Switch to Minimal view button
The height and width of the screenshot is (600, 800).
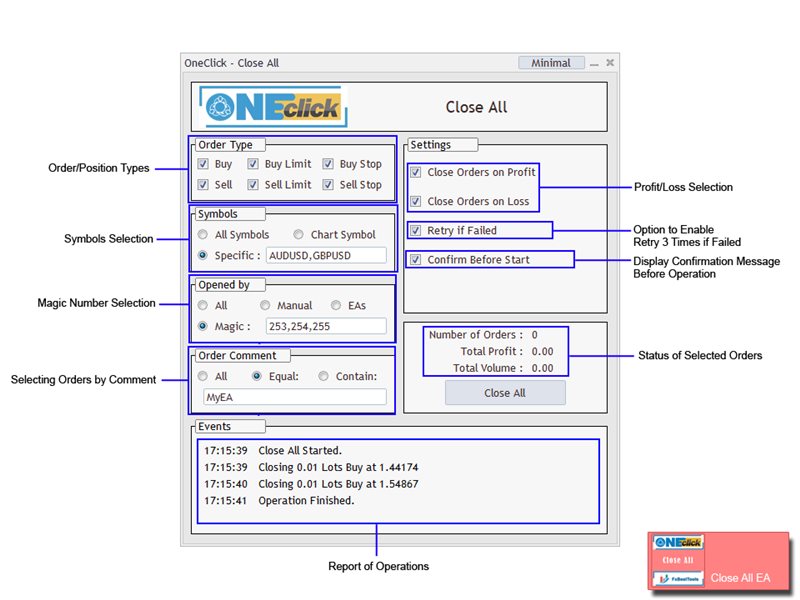(x=551, y=63)
